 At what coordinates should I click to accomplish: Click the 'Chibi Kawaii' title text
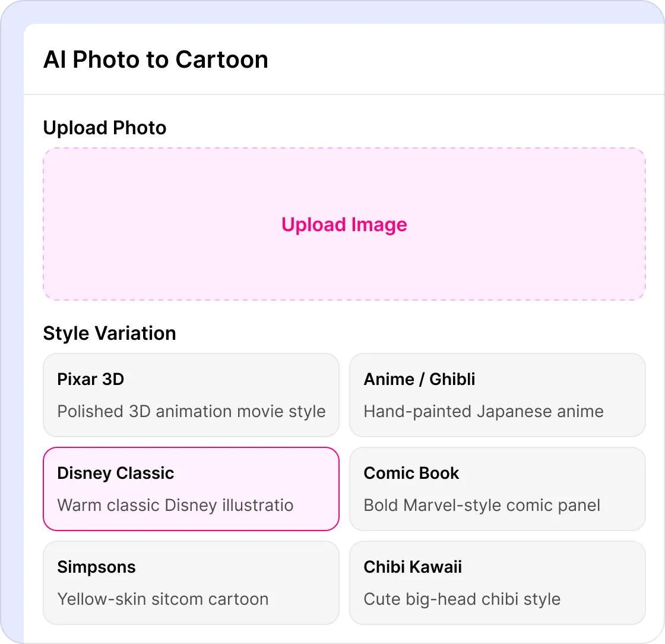(413, 567)
